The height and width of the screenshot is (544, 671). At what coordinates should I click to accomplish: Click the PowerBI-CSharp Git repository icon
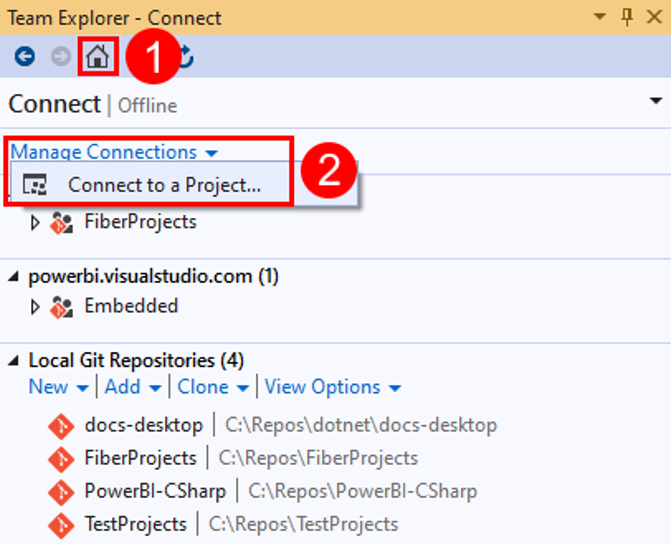pos(61,492)
